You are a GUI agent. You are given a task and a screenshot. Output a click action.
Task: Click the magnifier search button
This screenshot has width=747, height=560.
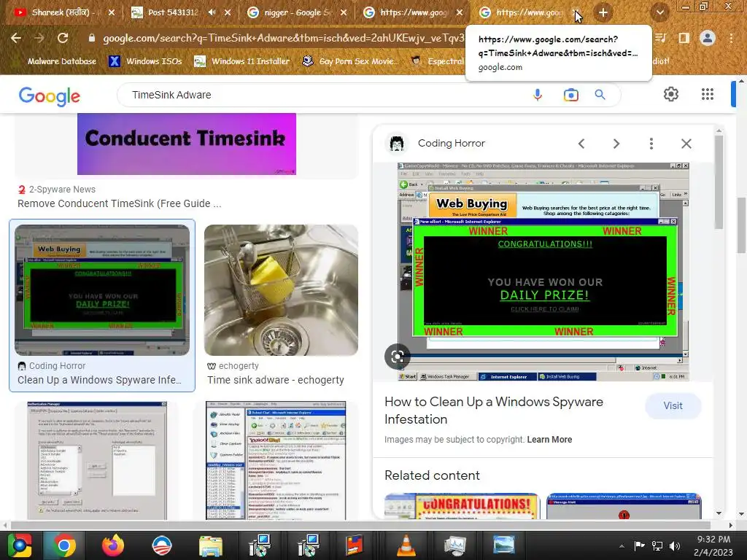(600, 95)
